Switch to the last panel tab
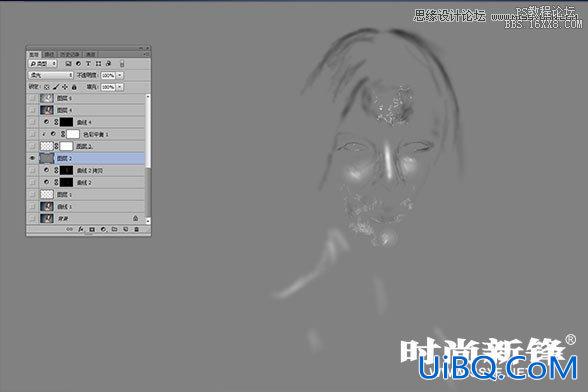Viewport: 588px width, 392px height. [x=90, y=55]
